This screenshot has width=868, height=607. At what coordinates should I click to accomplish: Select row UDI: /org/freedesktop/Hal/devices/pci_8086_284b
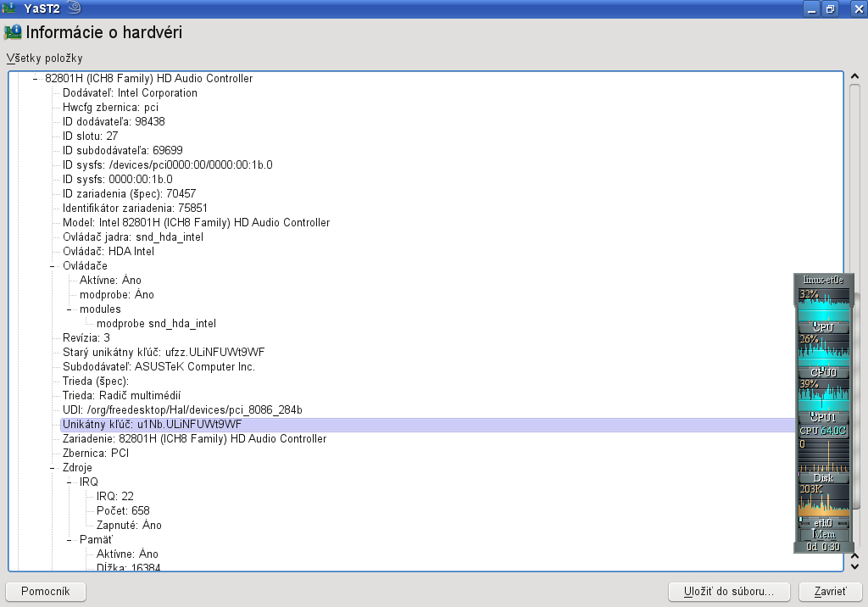pyautogui.click(x=182, y=409)
